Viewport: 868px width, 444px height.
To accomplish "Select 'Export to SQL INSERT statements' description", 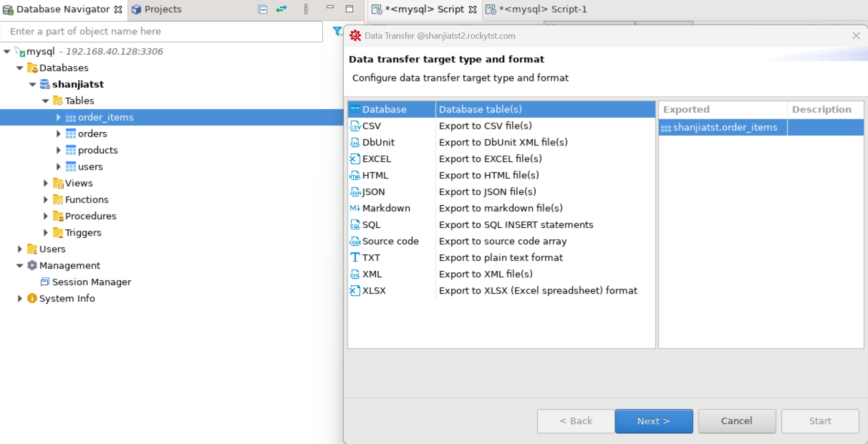I will 516,225.
